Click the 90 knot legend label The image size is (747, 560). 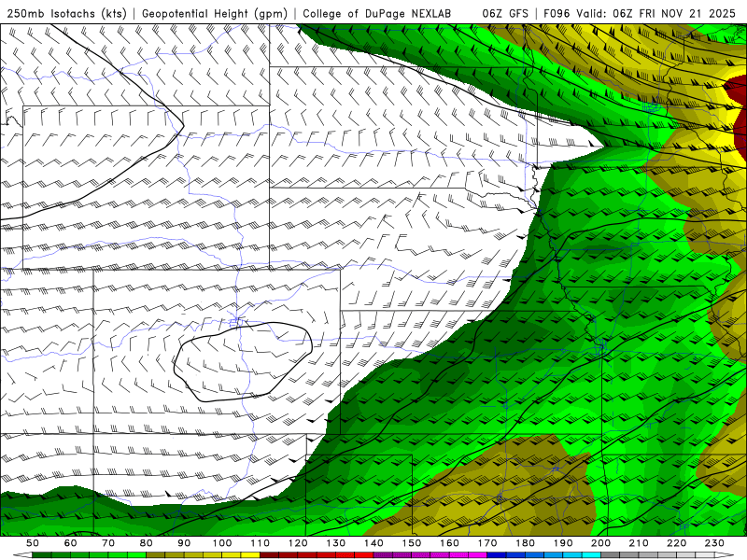tap(184, 543)
